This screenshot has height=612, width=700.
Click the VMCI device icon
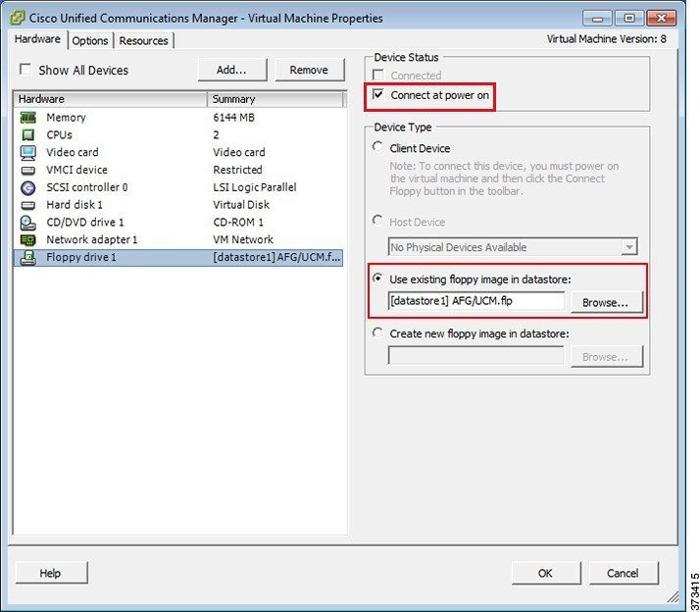(x=28, y=171)
